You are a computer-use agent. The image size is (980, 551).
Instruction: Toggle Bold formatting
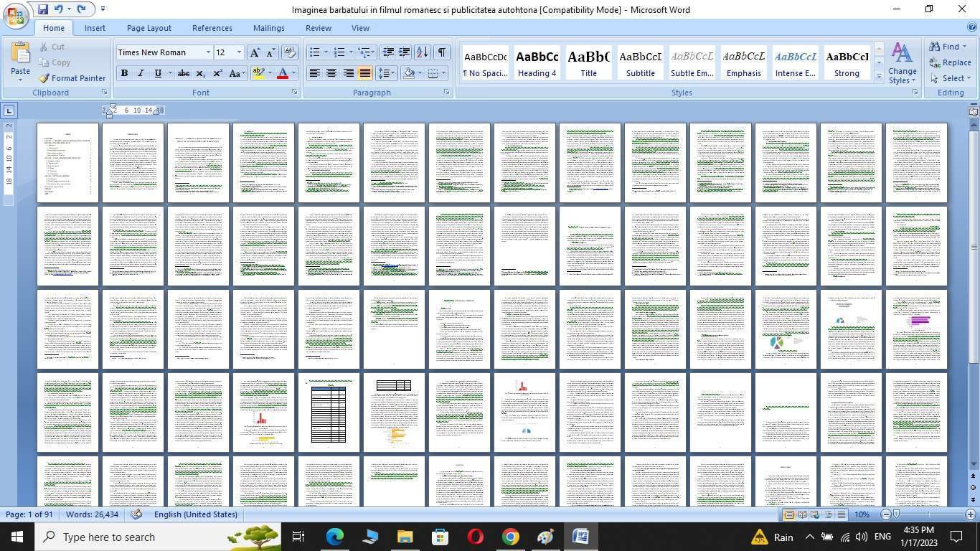coord(124,73)
